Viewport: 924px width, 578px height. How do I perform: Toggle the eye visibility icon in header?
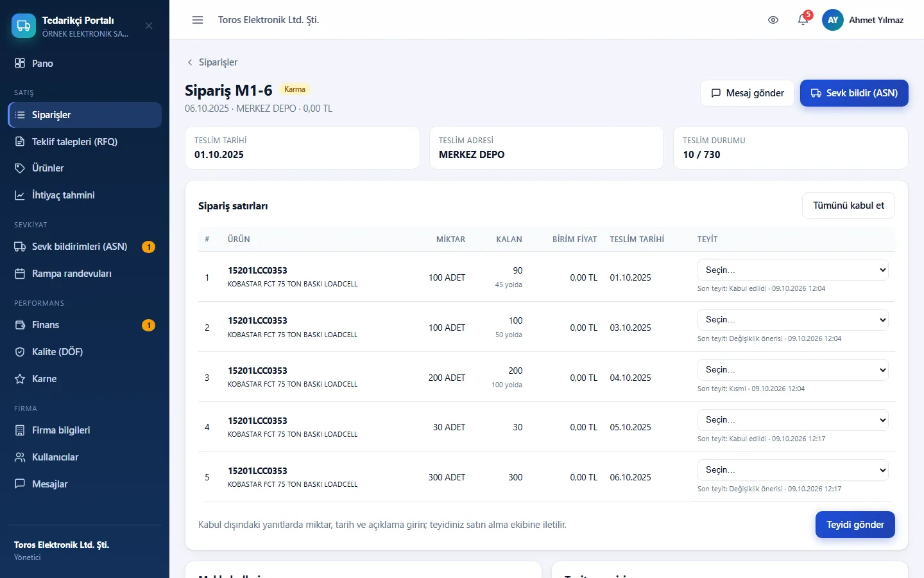point(773,20)
